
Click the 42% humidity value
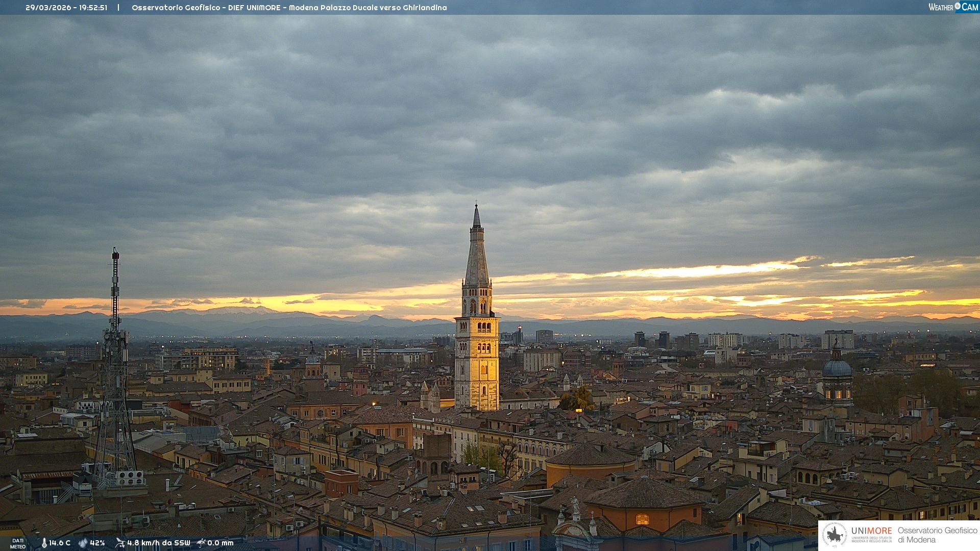97,543
